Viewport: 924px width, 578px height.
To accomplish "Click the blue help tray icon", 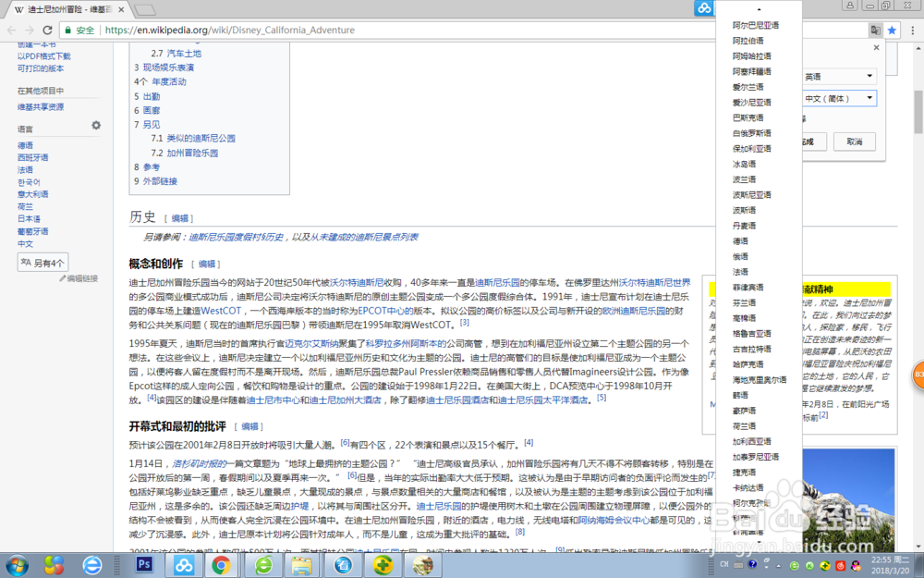I will (x=752, y=564).
